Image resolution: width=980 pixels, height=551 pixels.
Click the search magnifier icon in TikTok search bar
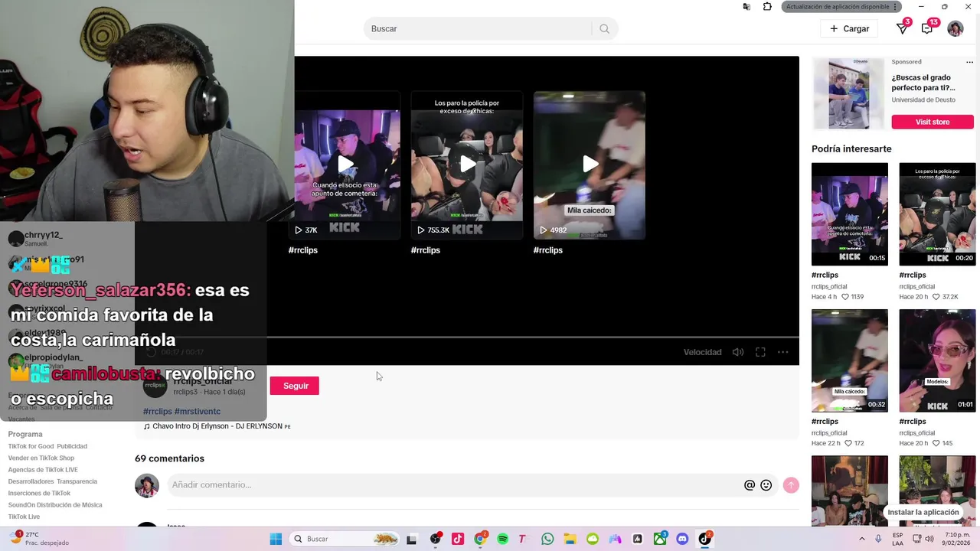click(x=605, y=29)
